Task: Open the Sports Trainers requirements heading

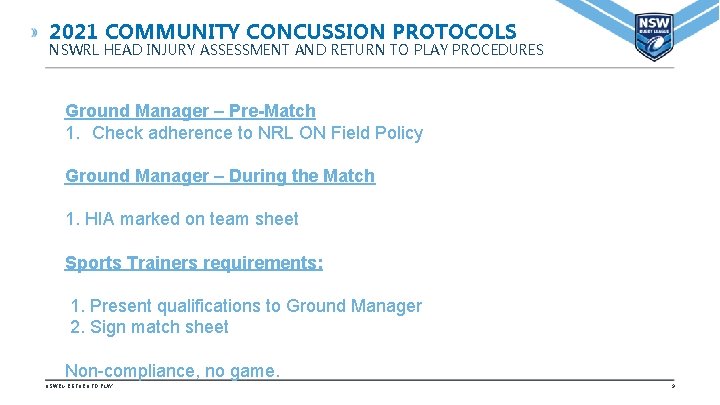Action: pos(194,263)
